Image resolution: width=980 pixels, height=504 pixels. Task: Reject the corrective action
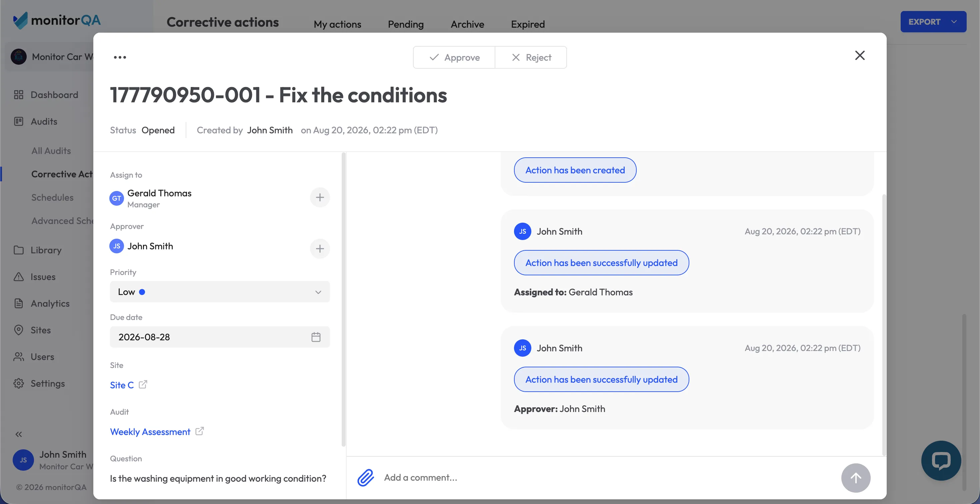(x=531, y=57)
